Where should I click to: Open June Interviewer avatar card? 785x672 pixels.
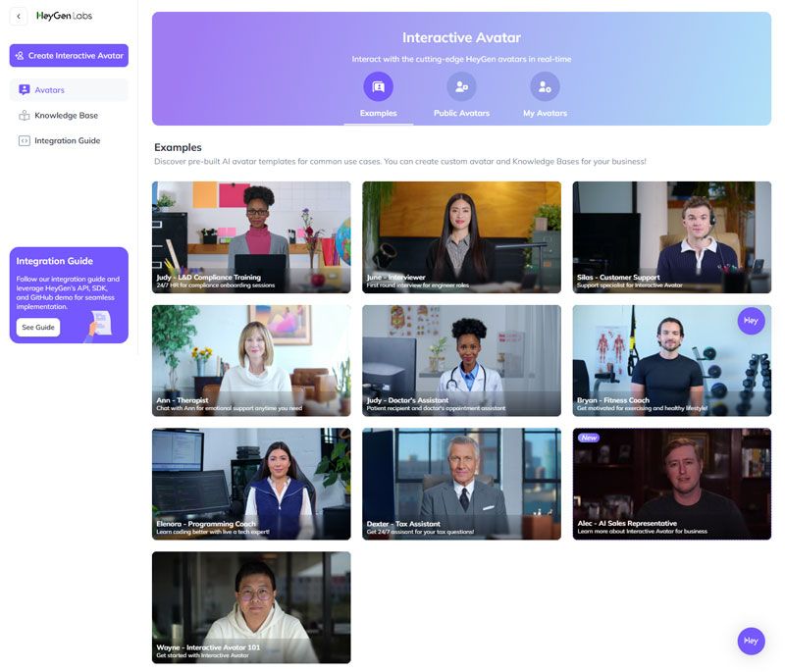tap(461, 237)
